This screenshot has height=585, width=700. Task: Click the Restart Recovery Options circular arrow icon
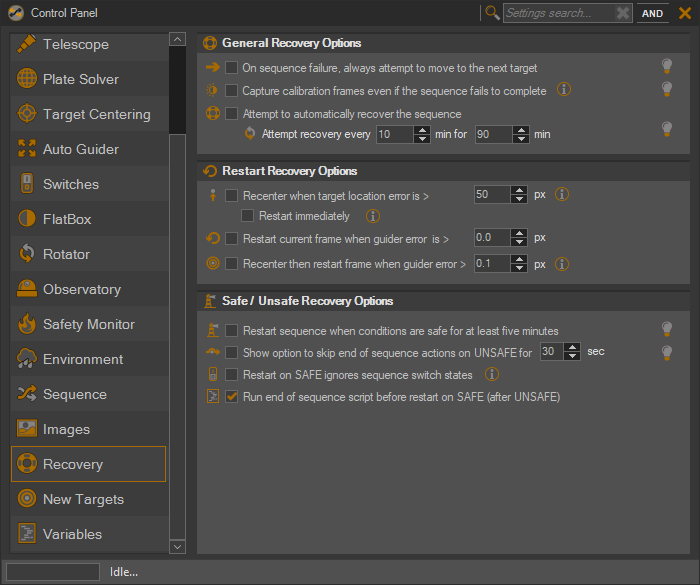pos(210,171)
